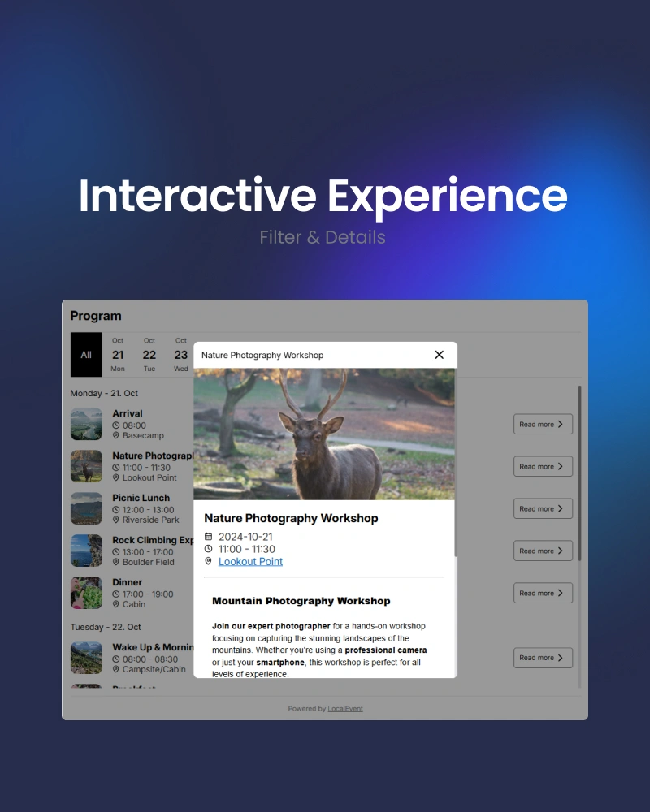Click the Nature Photography list thumbnail

click(87, 466)
